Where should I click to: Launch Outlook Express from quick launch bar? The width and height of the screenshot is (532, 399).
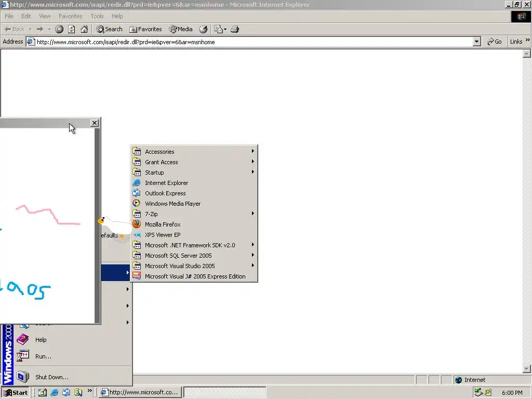tap(66, 393)
